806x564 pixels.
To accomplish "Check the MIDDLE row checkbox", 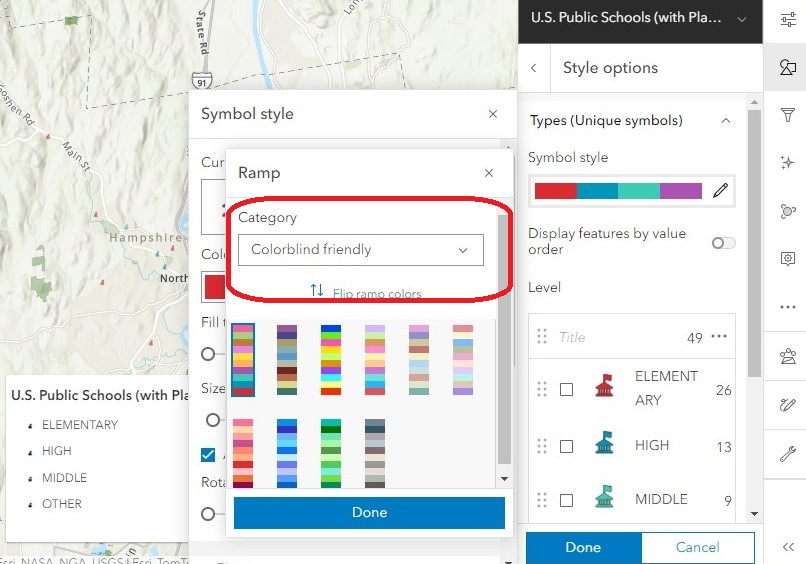I will click(x=566, y=500).
